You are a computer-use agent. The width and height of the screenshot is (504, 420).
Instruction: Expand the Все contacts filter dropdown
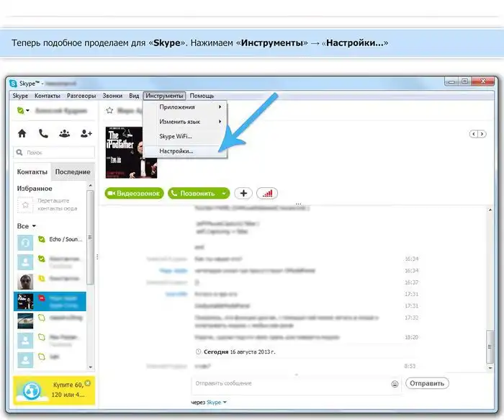34,226
